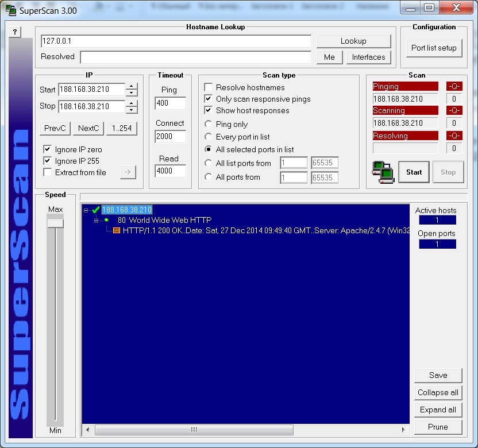The image size is (478, 448).
Task: Click the hostname field containing 127.0.0.1
Action: click(176, 41)
